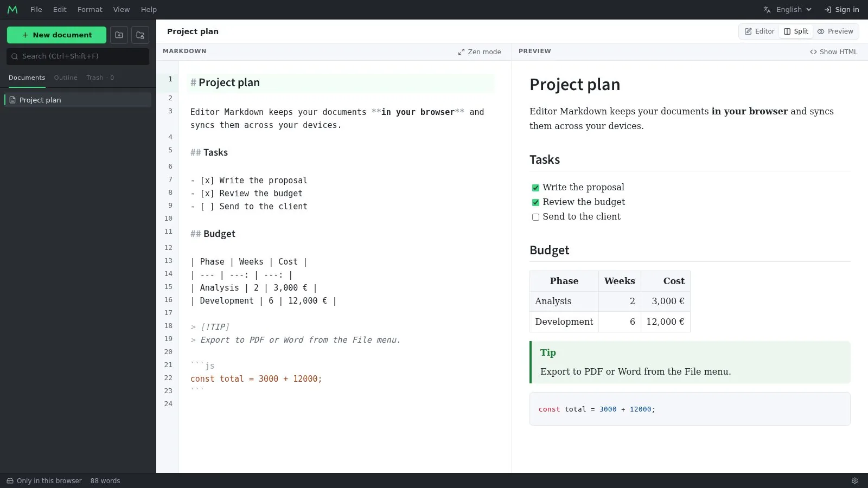The height and width of the screenshot is (488, 868).
Task: Focus the Search documents field
Action: click(78, 56)
